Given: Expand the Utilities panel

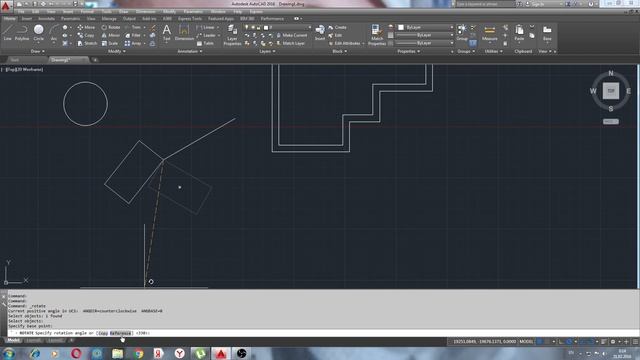Looking at the screenshot, I should (493, 51).
